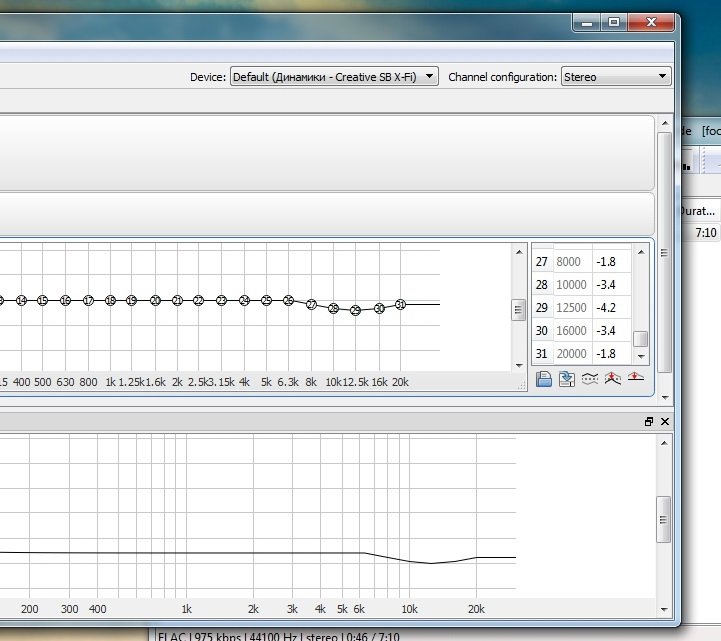The image size is (721, 641).
Task: Click the band table scrollbar up arrow
Action: pyautogui.click(x=641, y=252)
